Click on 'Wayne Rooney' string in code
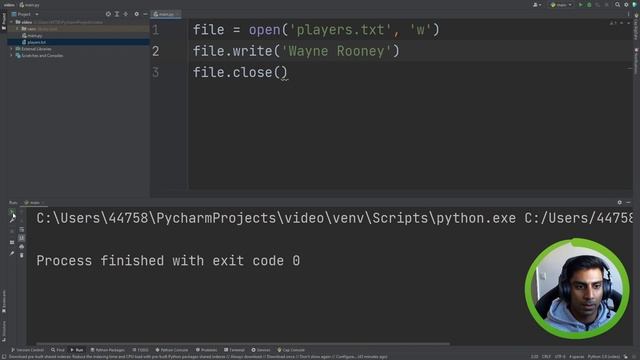 (x=337, y=51)
